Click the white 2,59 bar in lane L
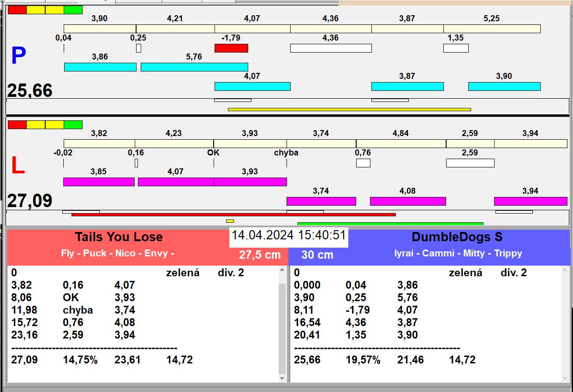This screenshot has height=392, width=573. [470, 163]
